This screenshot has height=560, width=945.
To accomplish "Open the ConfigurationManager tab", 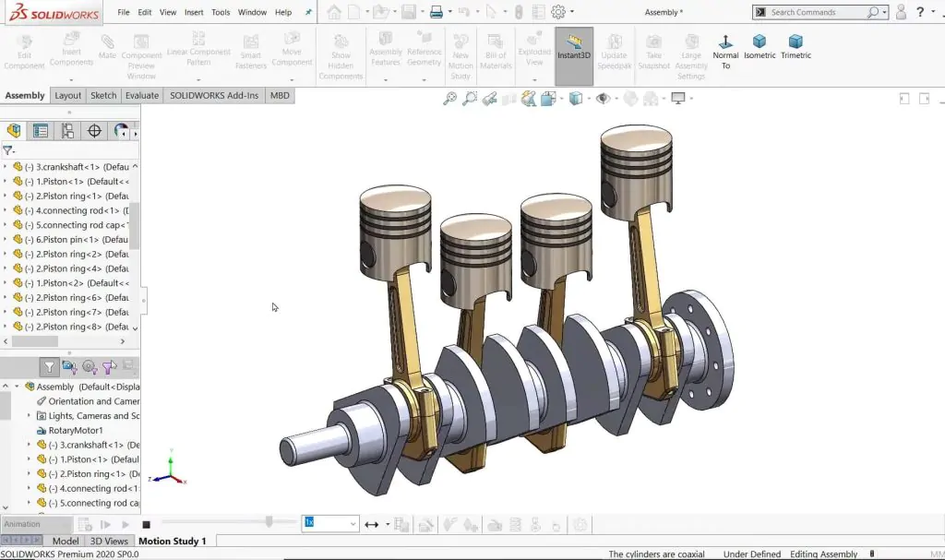I will coord(67,131).
